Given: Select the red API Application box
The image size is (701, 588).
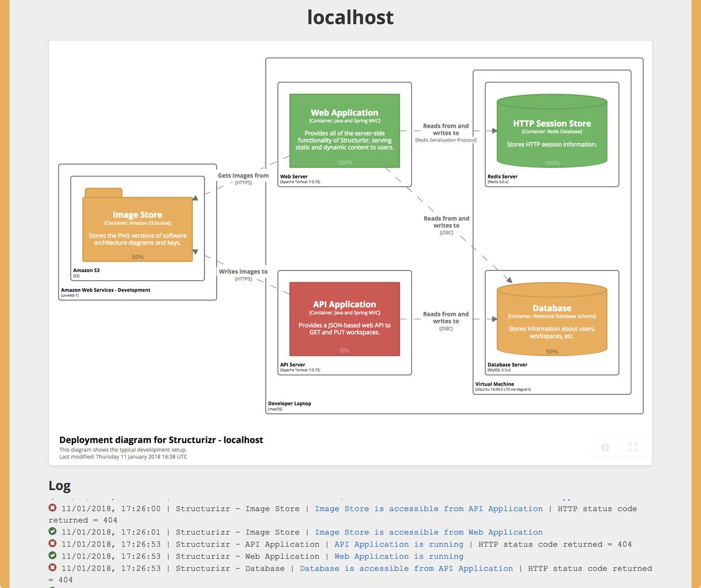Looking at the screenshot, I should (x=345, y=319).
